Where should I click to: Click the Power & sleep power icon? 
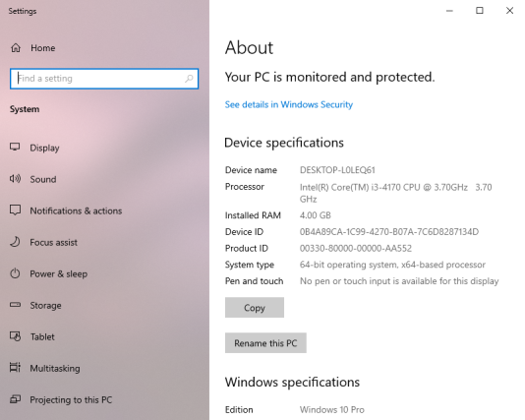pos(15,273)
